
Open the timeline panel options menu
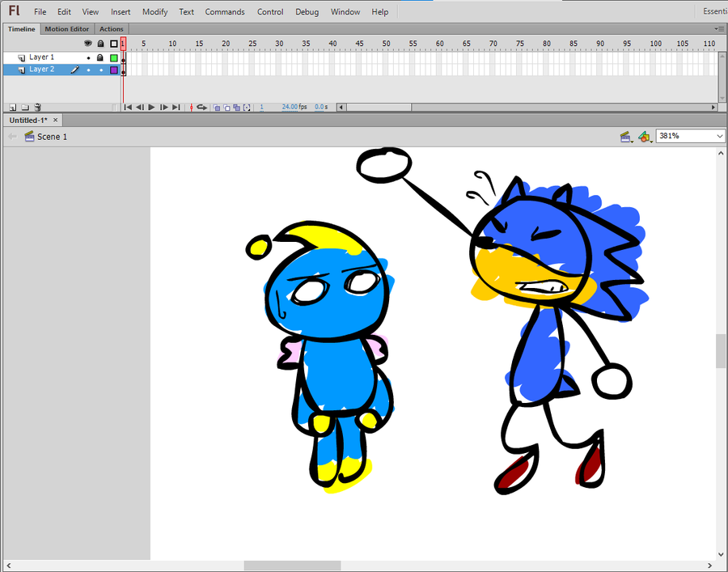tap(719, 29)
